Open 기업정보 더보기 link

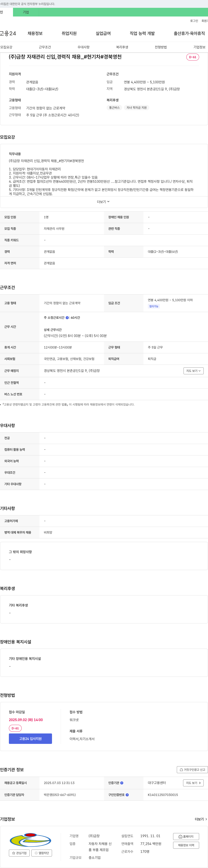click(201, 819)
